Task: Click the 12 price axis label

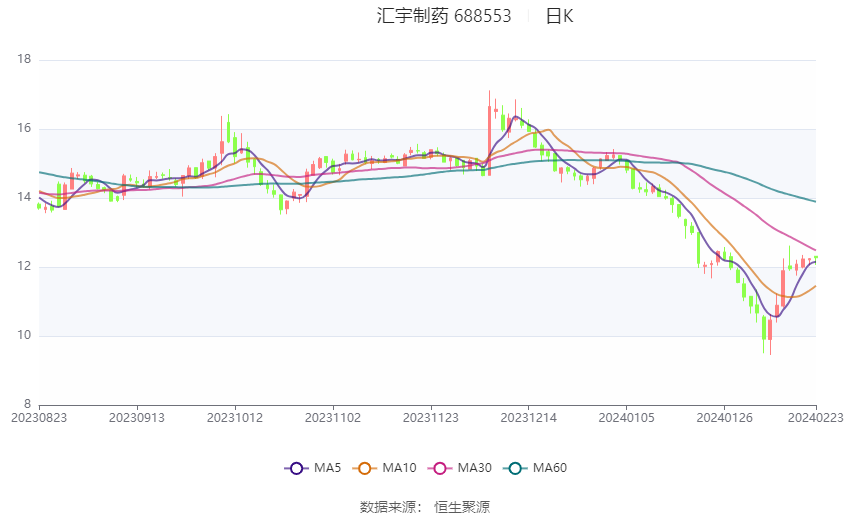Action: (24, 266)
